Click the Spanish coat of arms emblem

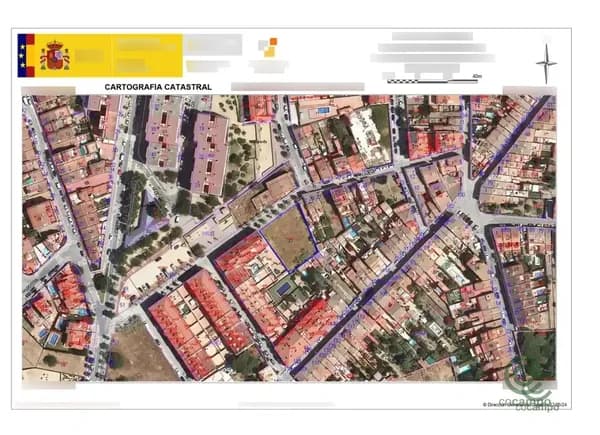coord(54,55)
